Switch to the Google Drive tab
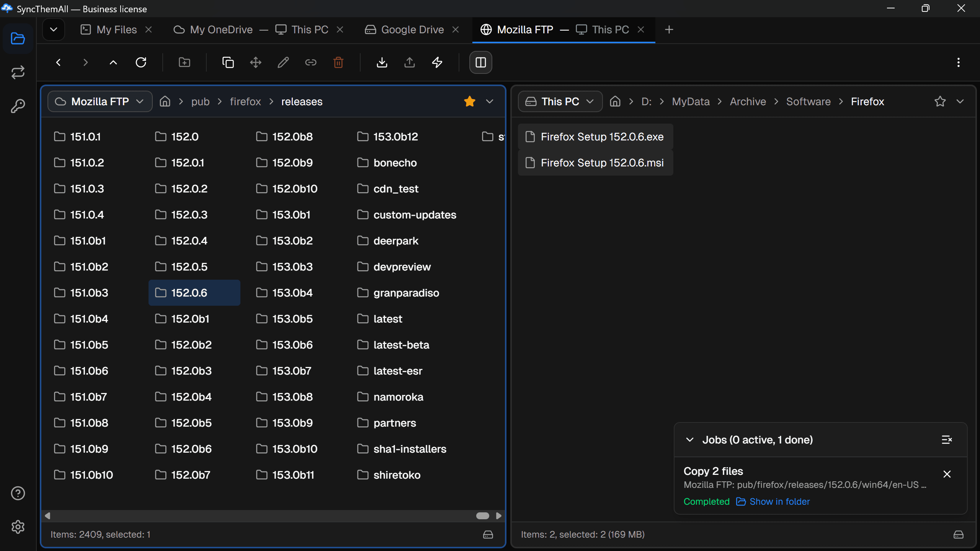Viewport: 980px width, 551px height. point(412,30)
